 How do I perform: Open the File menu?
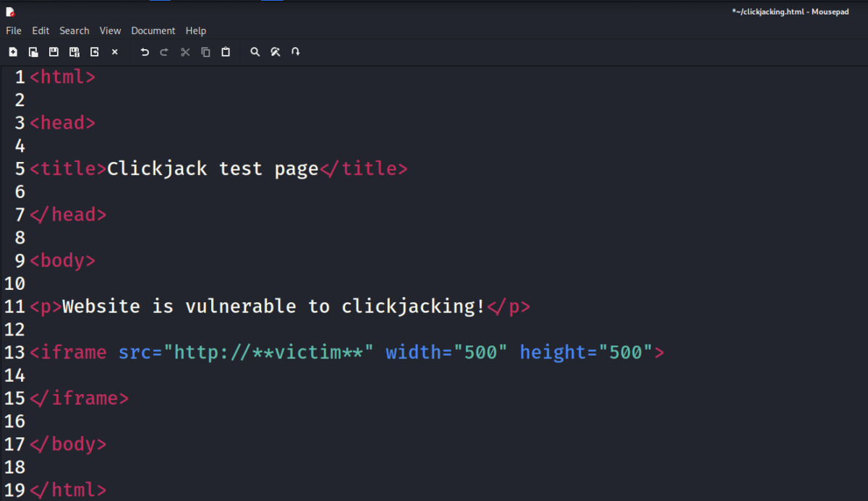coord(13,30)
